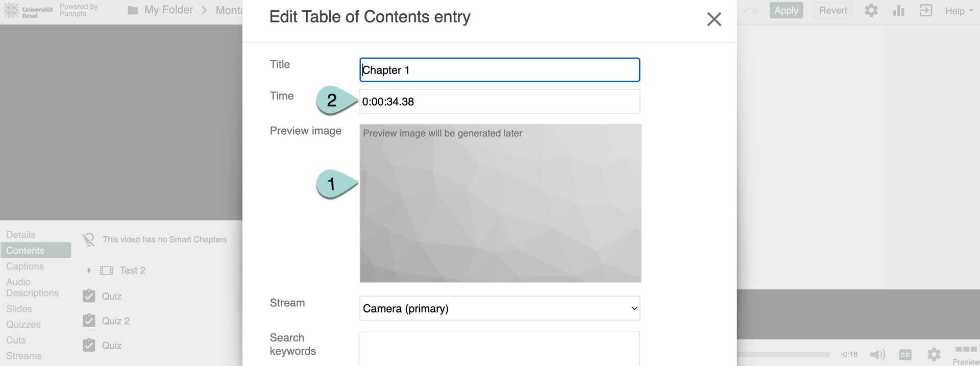This screenshot has width=980, height=366.
Task: Select the first Quiz checkmark entry
Action: tap(89, 296)
